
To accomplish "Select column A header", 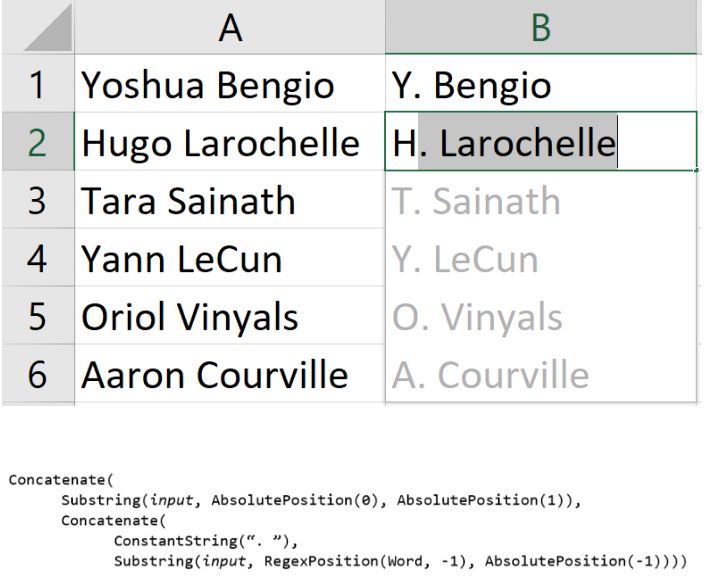I will pos(230,27).
